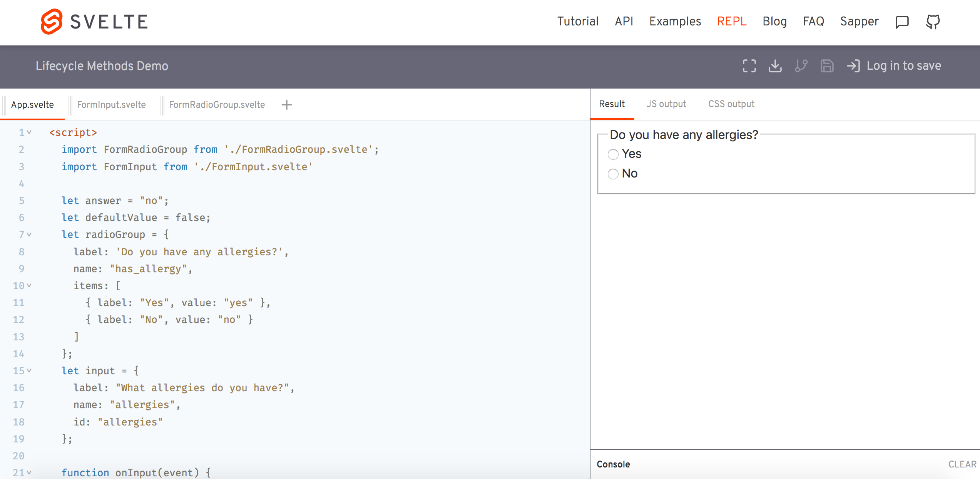The height and width of the screenshot is (479, 980).
Task: Open the chat room icon
Action: 902,22
